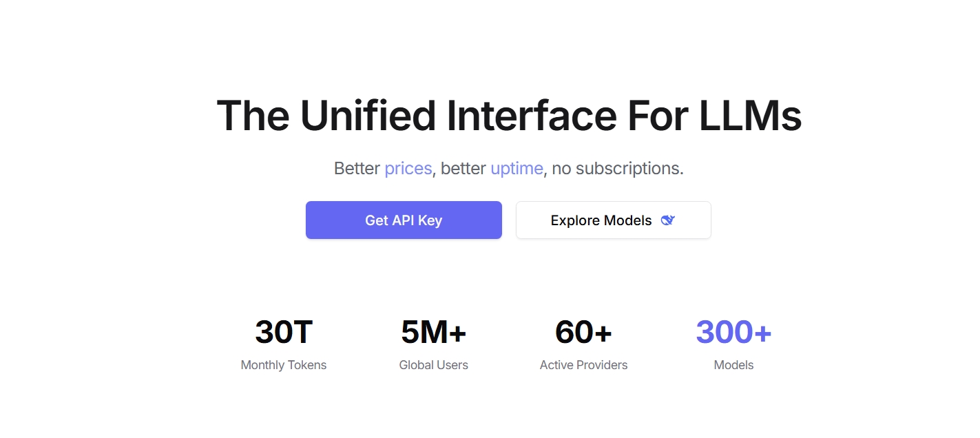Select the Monthly Tokens label

pyautogui.click(x=284, y=365)
